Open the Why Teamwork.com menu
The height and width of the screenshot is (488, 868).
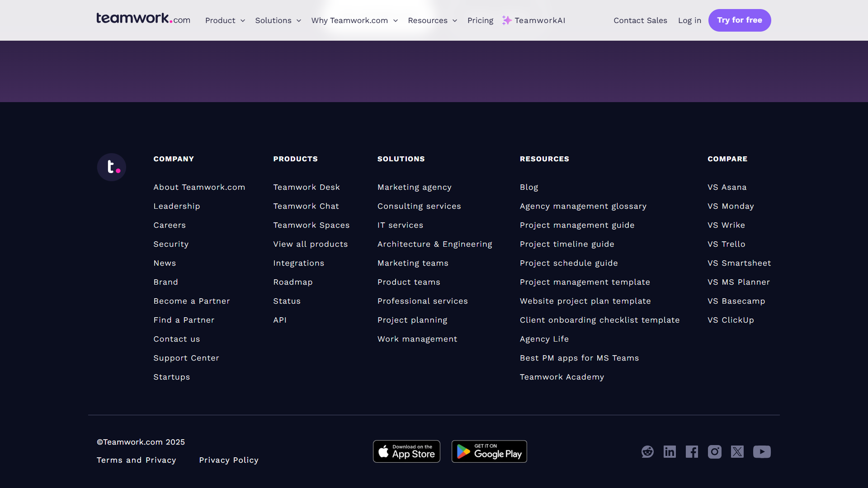pyautogui.click(x=354, y=20)
